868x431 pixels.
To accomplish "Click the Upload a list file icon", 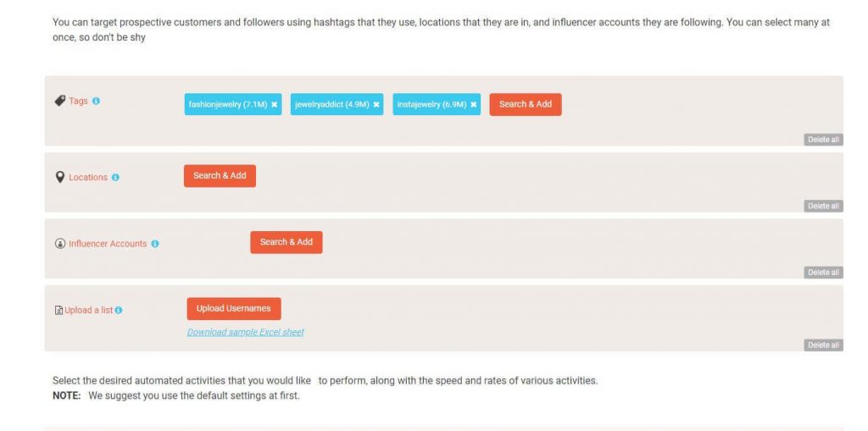I will (x=58, y=310).
